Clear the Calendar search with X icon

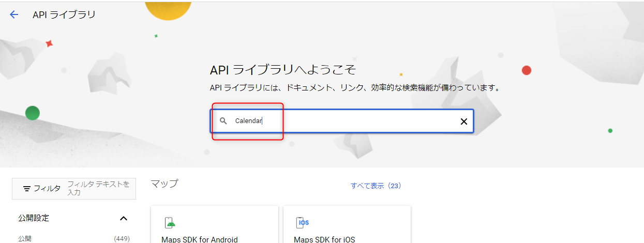point(463,121)
